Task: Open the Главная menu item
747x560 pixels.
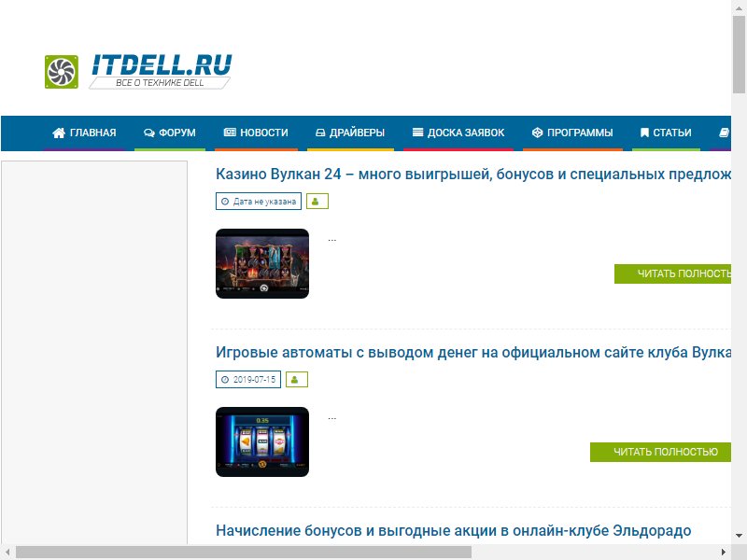Action: tap(84, 133)
